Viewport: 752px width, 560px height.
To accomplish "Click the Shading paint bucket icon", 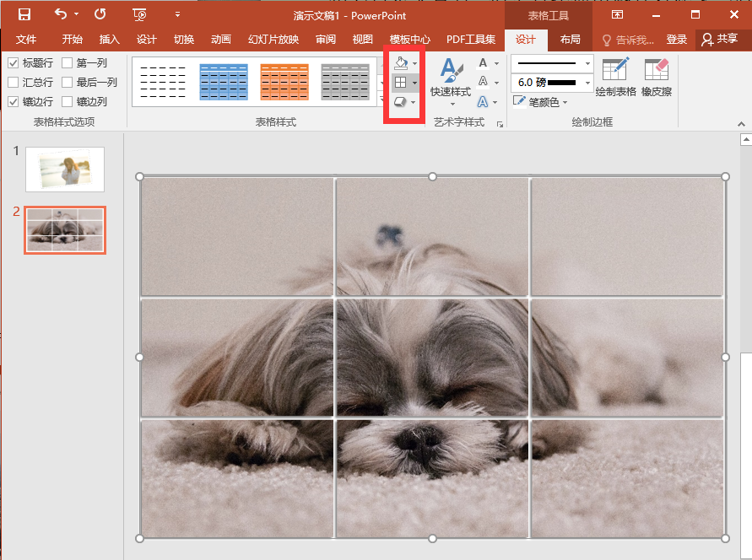I will (x=401, y=62).
